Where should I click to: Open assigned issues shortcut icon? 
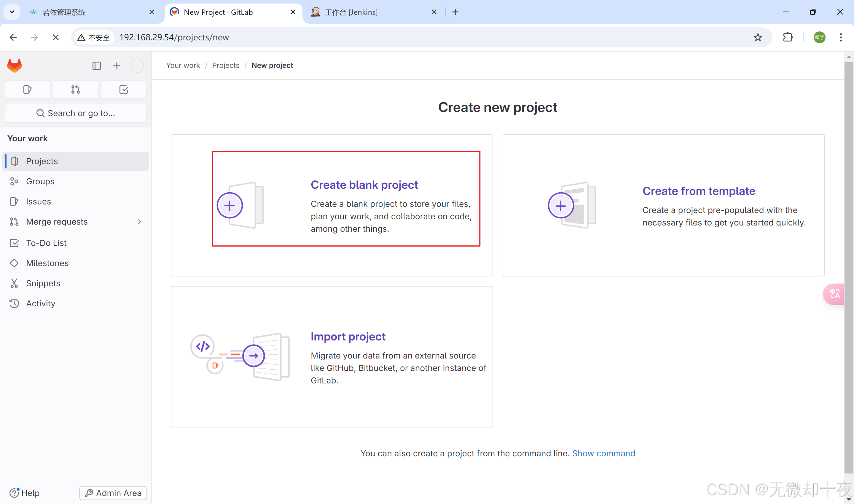click(x=28, y=90)
